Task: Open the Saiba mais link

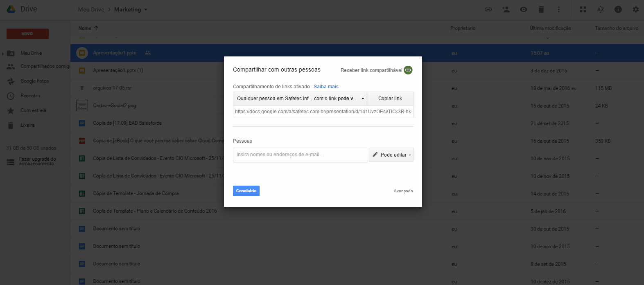Action: tap(326, 87)
